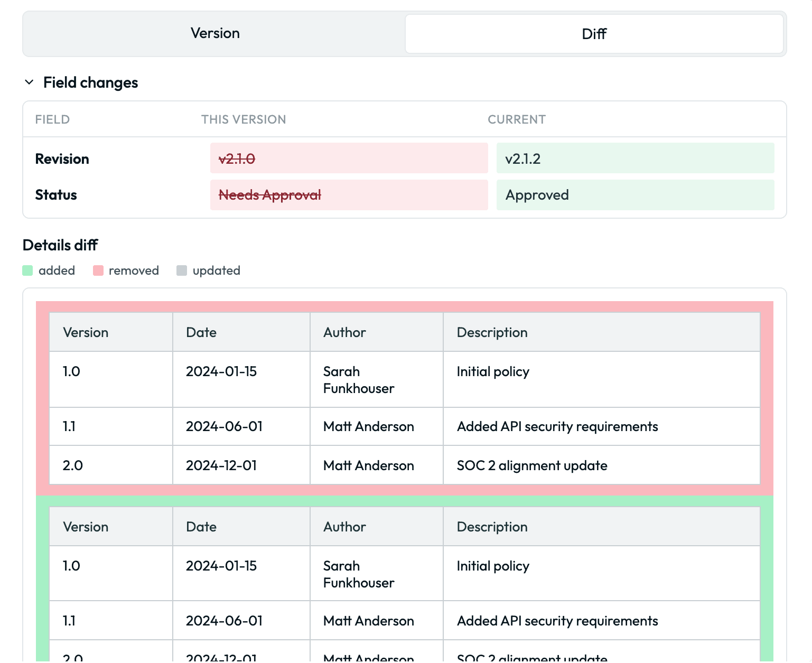The height and width of the screenshot is (663, 812).
Task: Click the THIS VERSION column header
Action: (244, 119)
